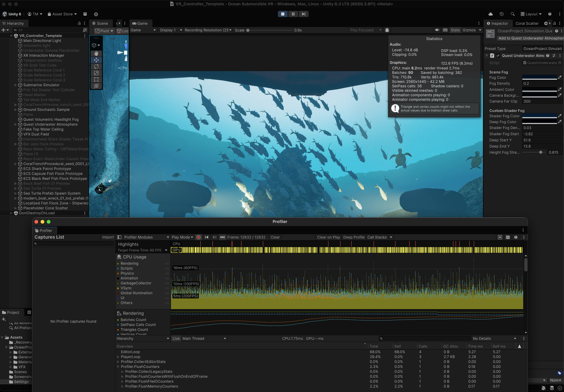Advance one frame with the Step button
The width and height of the screenshot is (564, 392).
[x=303, y=14]
